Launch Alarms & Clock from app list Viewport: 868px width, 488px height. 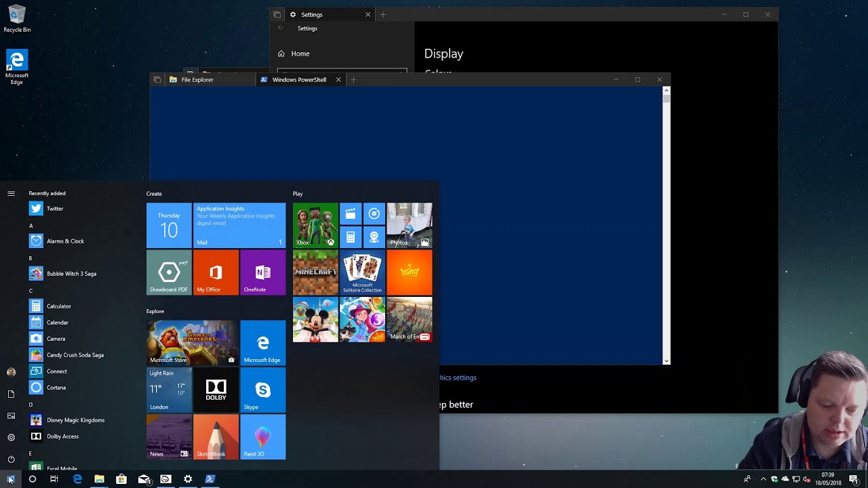coord(65,241)
